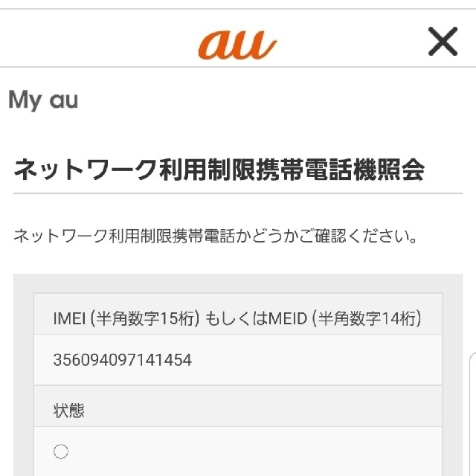Click the gray margin left of the IMEI table

[x=23, y=375]
